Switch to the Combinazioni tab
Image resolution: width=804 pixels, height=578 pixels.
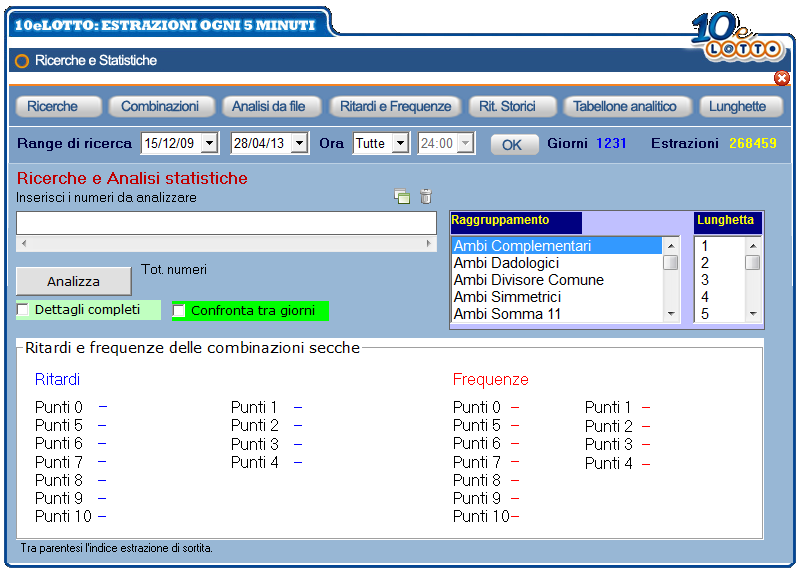point(161,107)
